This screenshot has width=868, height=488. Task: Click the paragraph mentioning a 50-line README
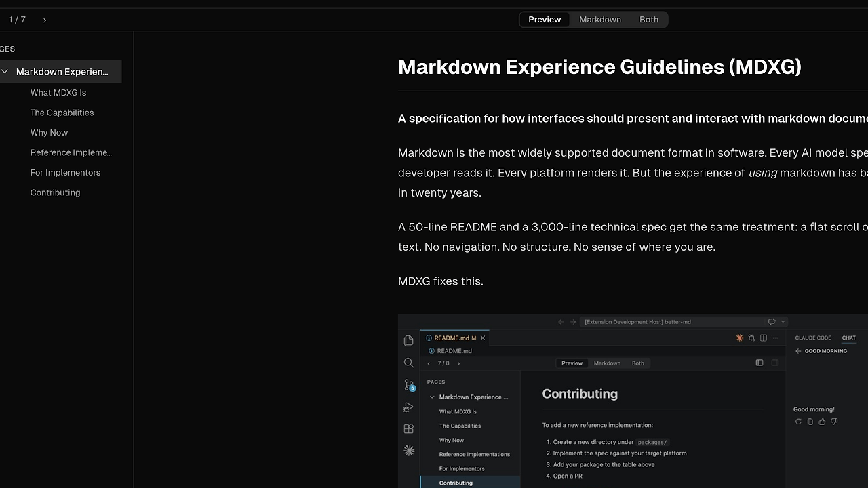click(x=633, y=237)
